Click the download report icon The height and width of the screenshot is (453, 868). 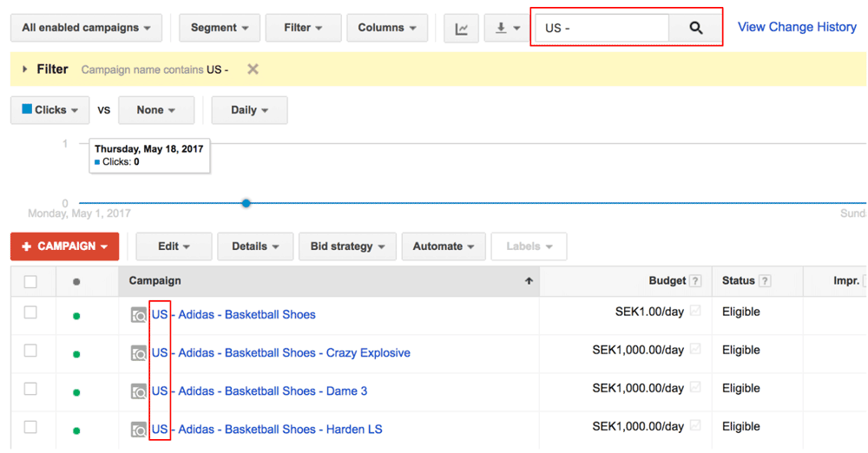[x=506, y=28]
